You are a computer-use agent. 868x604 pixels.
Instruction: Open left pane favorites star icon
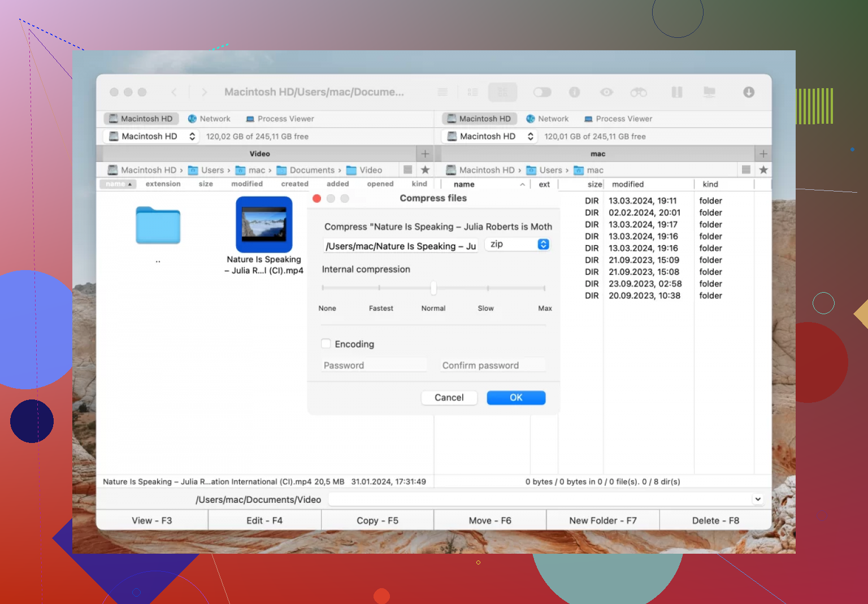click(x=425, y=170)
